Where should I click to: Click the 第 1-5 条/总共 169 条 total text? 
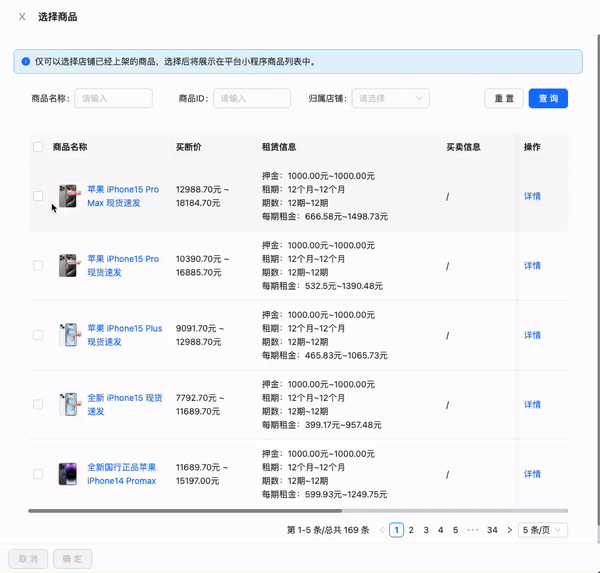328,530
